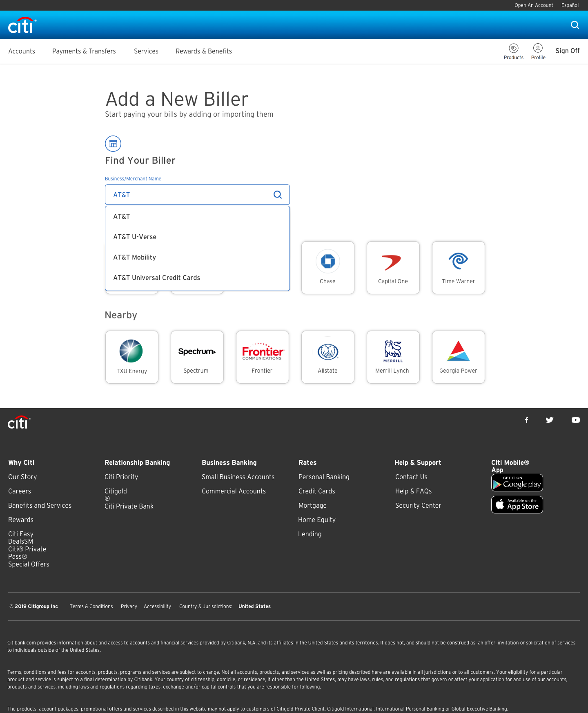Open the Products icon
Viewport: 588px width, 713px height.
click(x=514, y=51)
